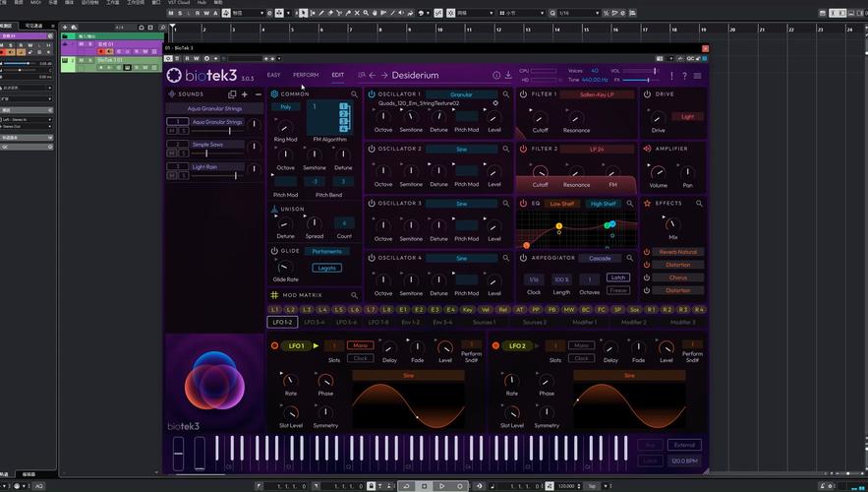Click the orange EQ band node
The height and width of the screenshot is (492, 868).
pos(527,245)
